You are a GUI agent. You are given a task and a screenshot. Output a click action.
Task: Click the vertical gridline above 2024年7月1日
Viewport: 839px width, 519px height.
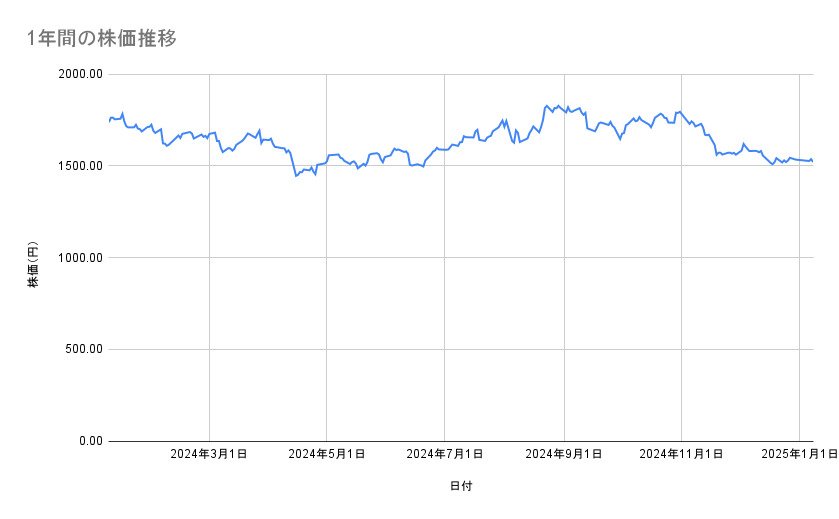pos(444,300)
